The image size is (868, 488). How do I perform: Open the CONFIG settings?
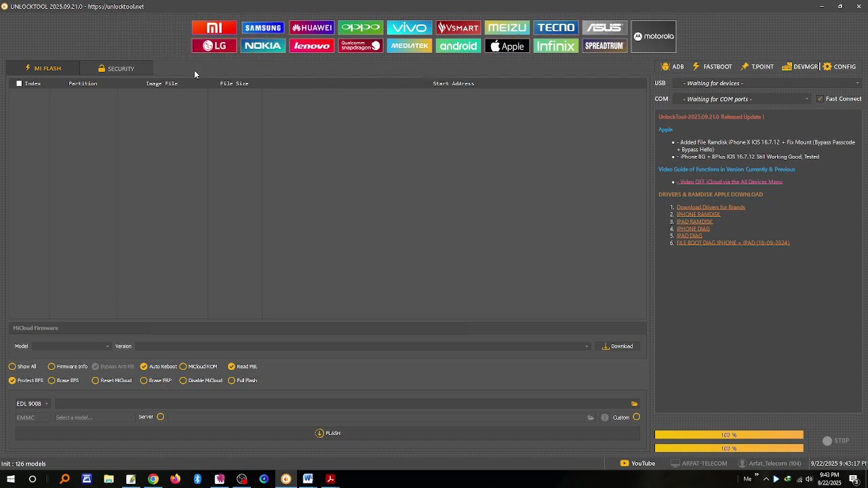tap(840, 67)
